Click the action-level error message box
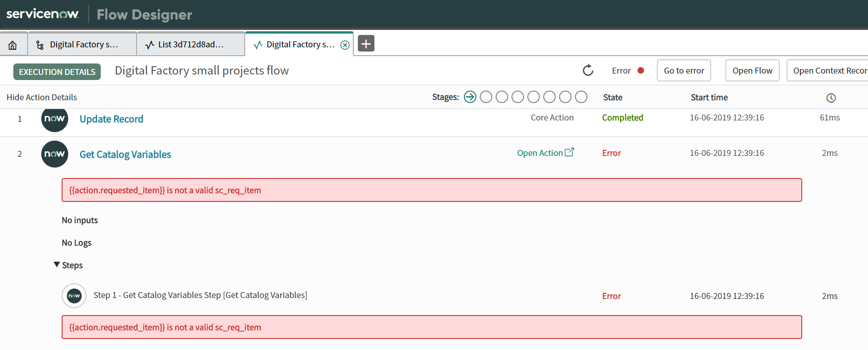 click(x=432, y=190)
